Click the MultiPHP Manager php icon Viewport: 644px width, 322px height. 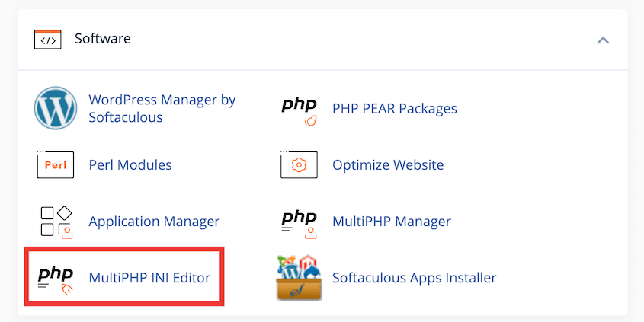coord(299,224)
